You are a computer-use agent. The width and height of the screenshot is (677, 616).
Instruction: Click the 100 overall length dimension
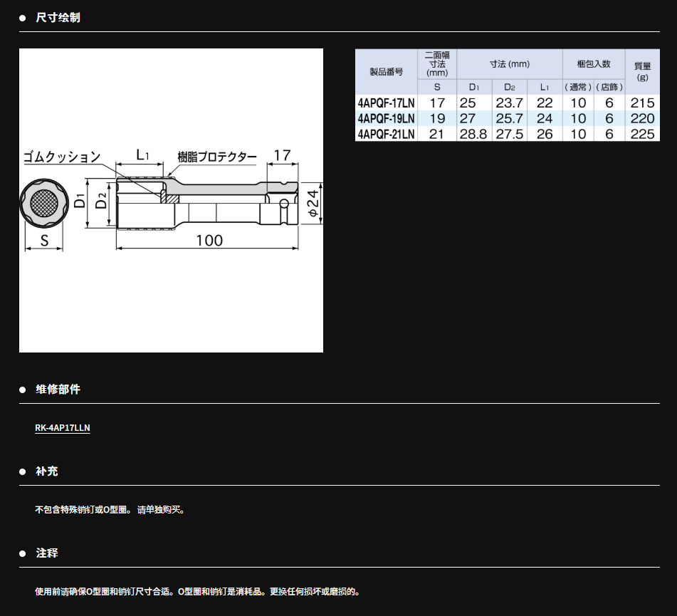pyautogui.click(x=209, y=241)
